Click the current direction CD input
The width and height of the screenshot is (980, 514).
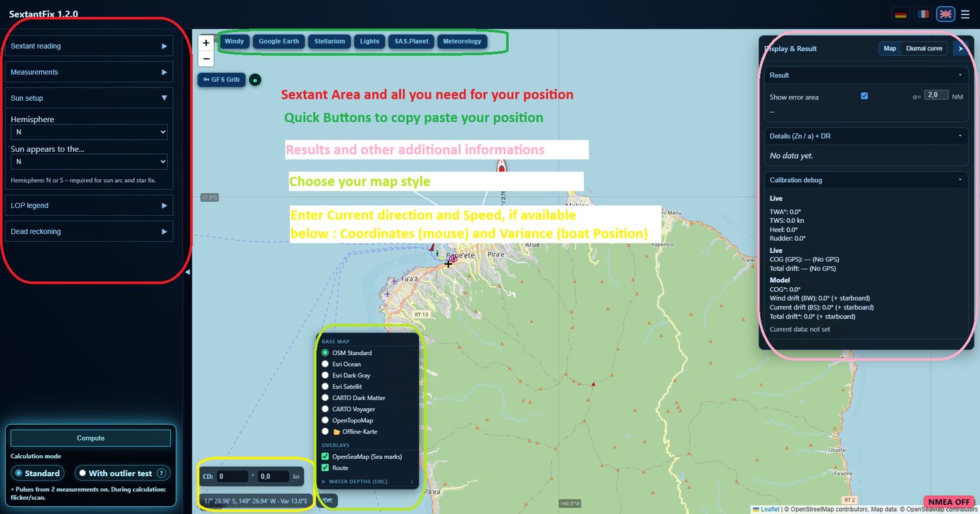point(233,476)
